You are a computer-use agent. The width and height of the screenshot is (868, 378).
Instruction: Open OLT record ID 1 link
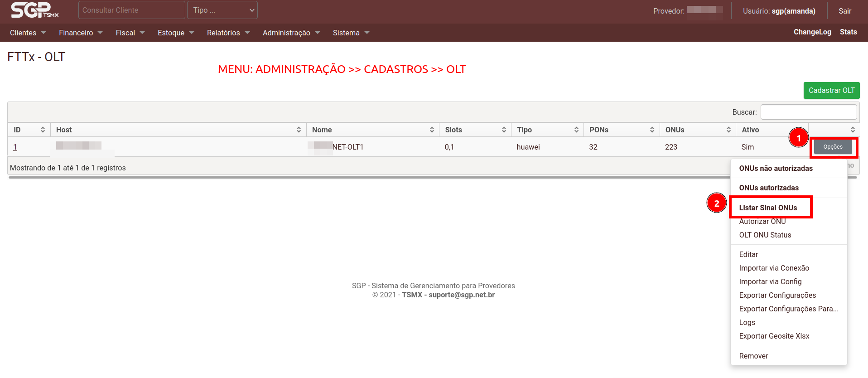pyautogui.click(x=15, y=147)
